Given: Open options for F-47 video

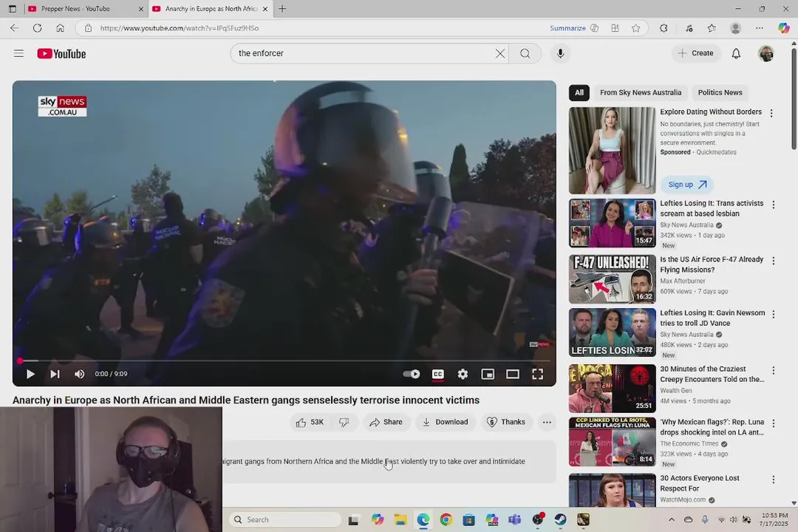Looking at the screenshot, I should pyautogui.click(x=774, y=261).
